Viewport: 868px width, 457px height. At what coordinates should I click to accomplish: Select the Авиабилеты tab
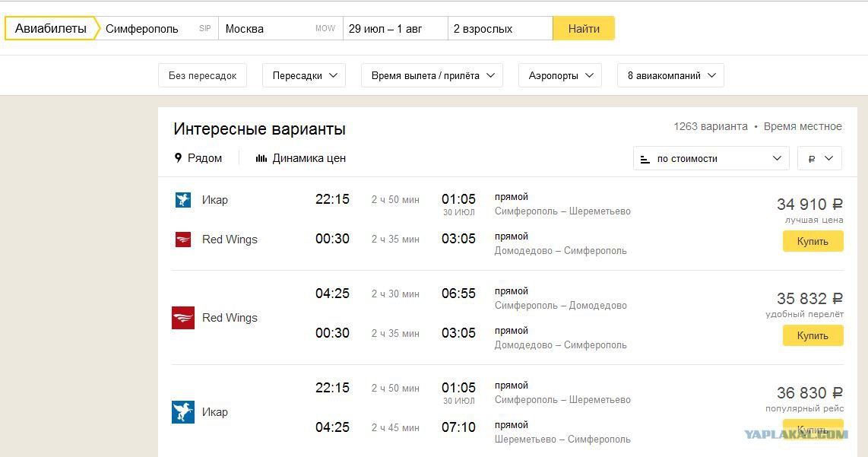pos(51,28)
